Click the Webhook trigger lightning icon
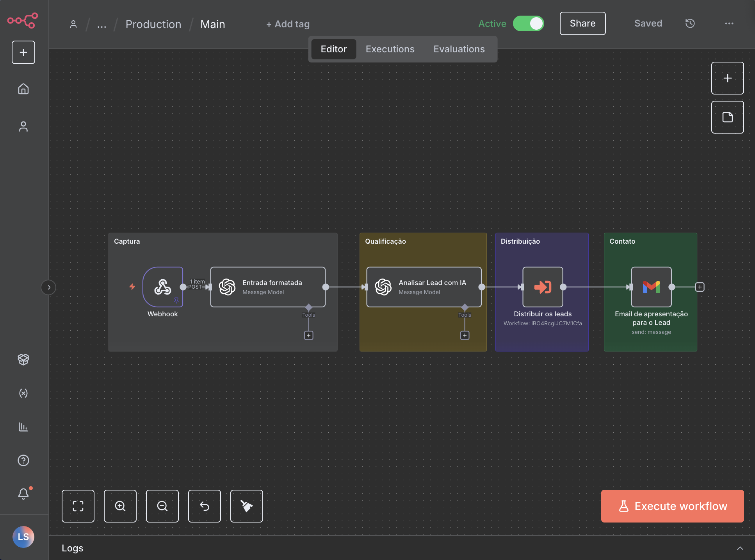Image resolution: width=755 pixels, height=560 pixels. 132,287
